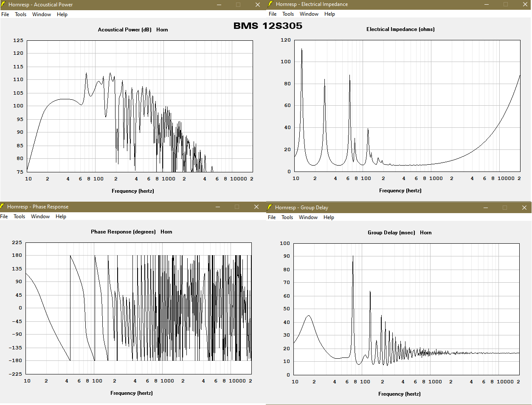Click 'Frequency (hertz)' label under Group Delay chart
The width and height of the screenshot is (532, 405).
tap(400, 394)
